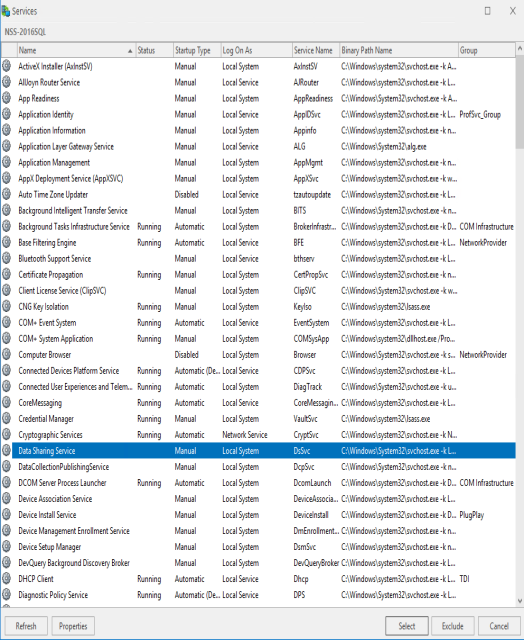
Task: Click the ProfSvc_Group cell for Application Identity
Action: [x=480, y=115]
